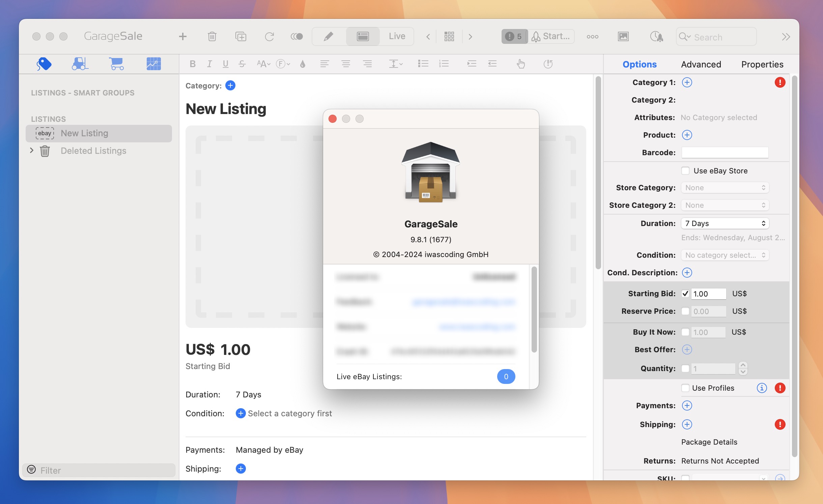Switch to the Options tab
This screenshot has width=823, height=504.
640,64
